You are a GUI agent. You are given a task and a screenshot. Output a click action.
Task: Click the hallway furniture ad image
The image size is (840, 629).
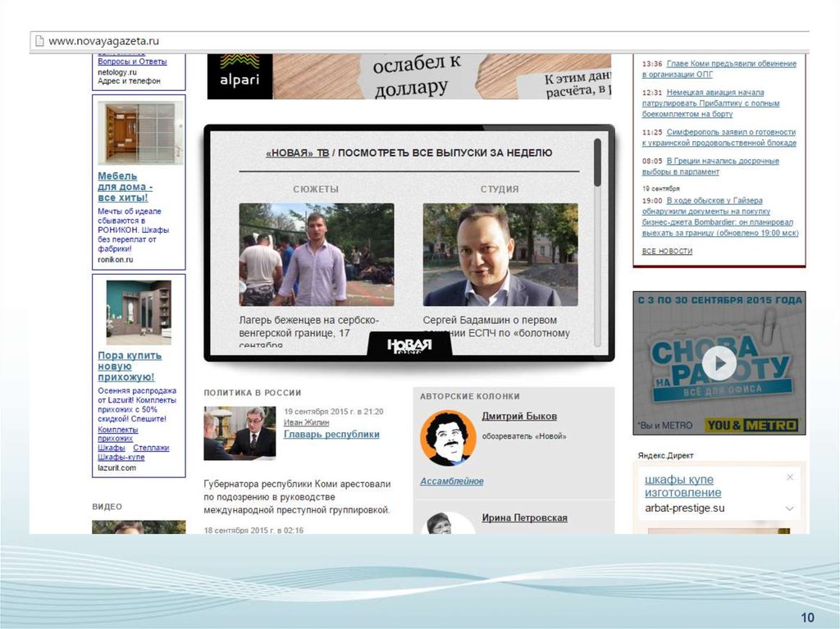click(x=139, y=312)
